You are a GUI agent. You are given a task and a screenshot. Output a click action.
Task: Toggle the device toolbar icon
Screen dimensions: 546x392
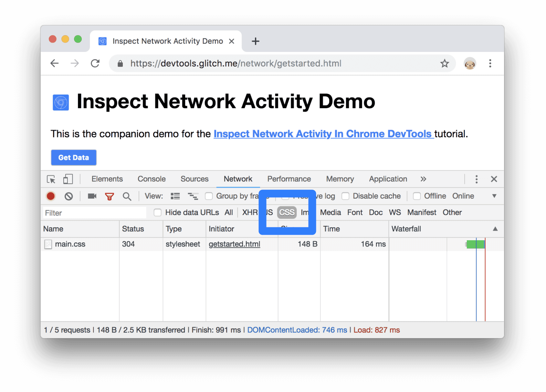coord(68,179)
